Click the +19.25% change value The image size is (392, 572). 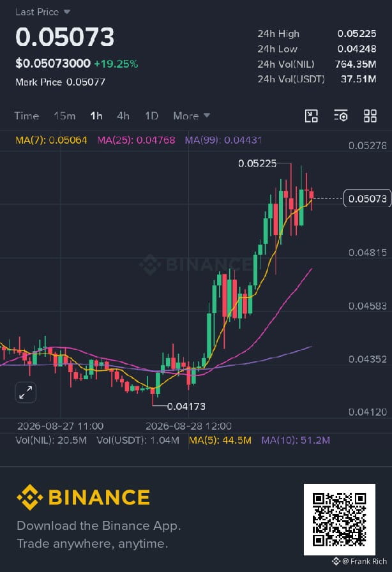(x=116, y=64)
